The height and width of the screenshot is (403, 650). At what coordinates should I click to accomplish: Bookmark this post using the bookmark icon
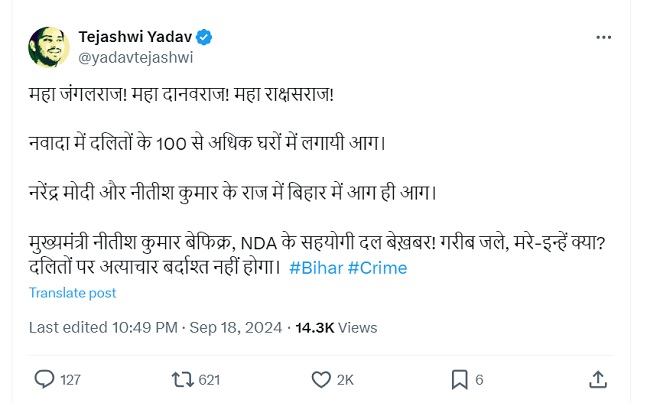(459, 379)
